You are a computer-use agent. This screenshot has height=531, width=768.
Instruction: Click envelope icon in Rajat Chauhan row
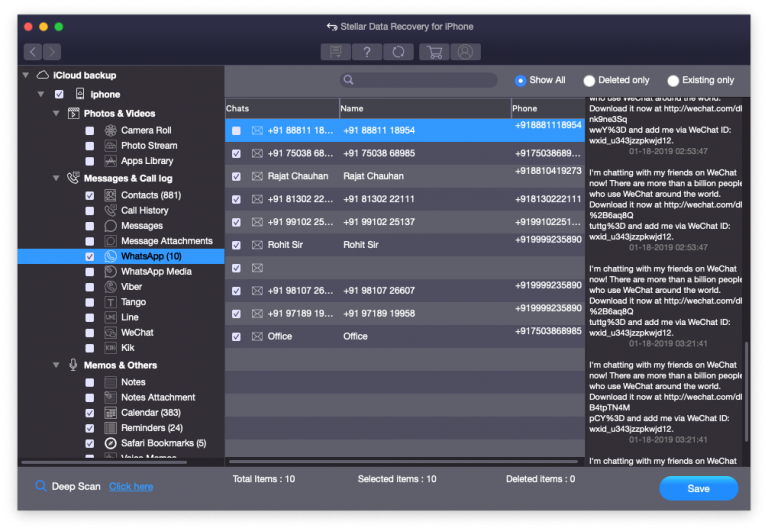point(257,176)
